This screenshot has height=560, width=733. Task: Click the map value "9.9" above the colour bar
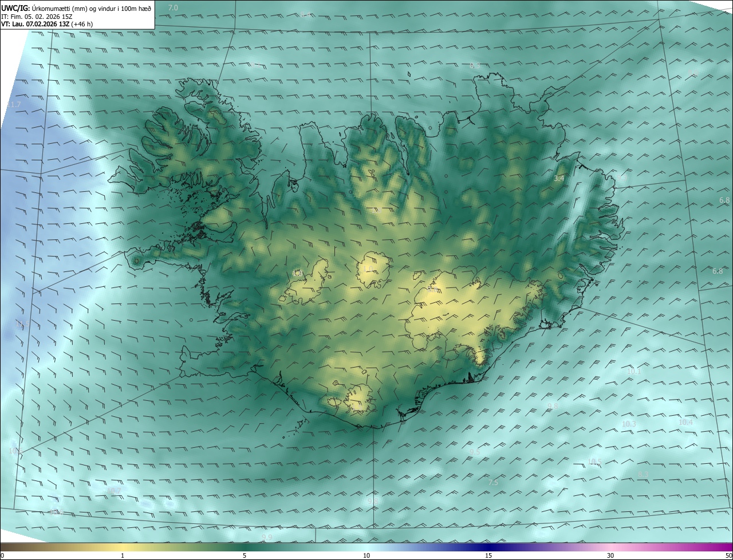[267, 537]
